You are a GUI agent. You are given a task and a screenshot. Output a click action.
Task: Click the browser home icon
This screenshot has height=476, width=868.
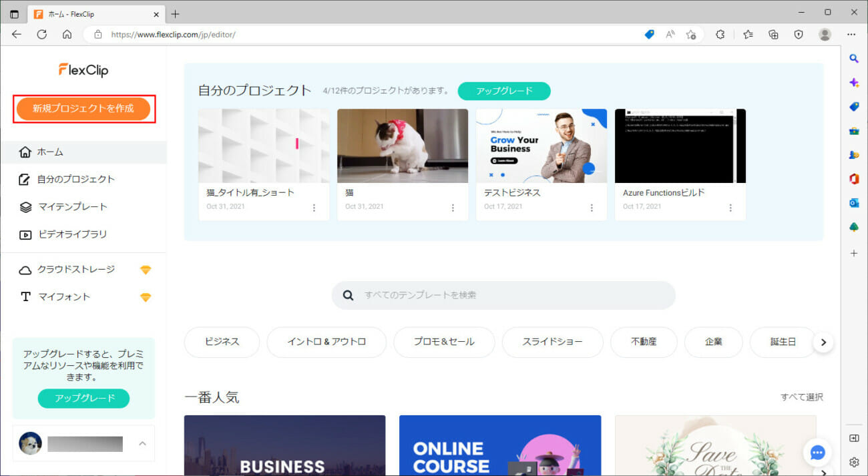coord(67,34)
